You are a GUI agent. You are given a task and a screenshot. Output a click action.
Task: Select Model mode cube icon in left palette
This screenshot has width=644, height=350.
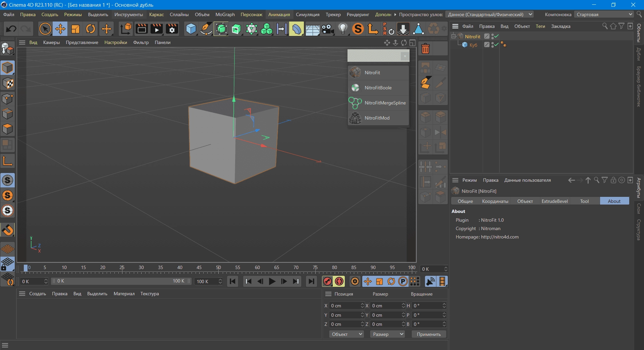tap(7, 68)
